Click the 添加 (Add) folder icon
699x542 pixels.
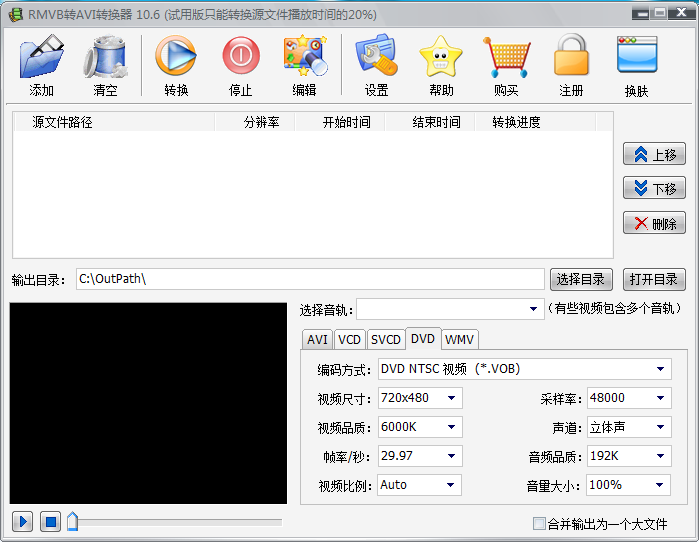[x=41, y=57]
